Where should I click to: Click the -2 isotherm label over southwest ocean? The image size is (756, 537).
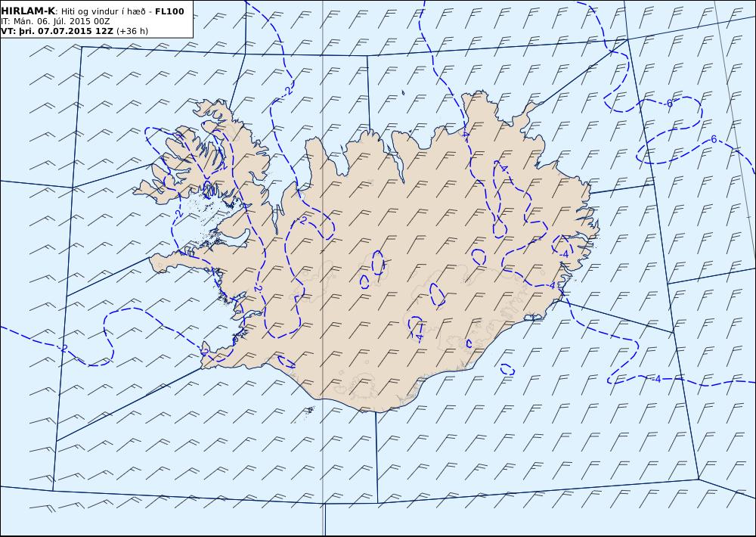[64, 349]
